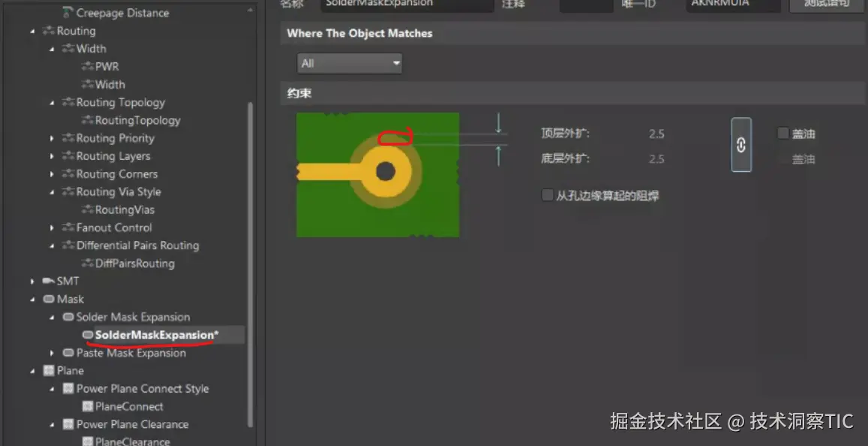Screen dimensions: 868x446
Task: Click the Routing Topology category icon
Action: [68, 103]
